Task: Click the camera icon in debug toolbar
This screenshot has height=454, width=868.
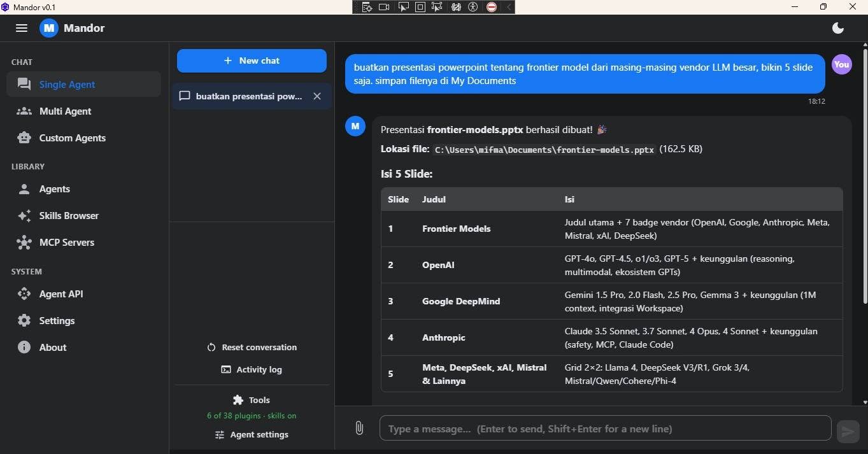Action: click(x=384, y=7)
